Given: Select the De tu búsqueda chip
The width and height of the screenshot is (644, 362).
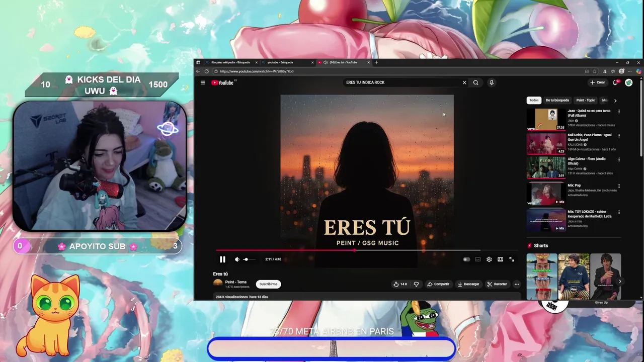Looking at the screenshot, I should 557,100.
